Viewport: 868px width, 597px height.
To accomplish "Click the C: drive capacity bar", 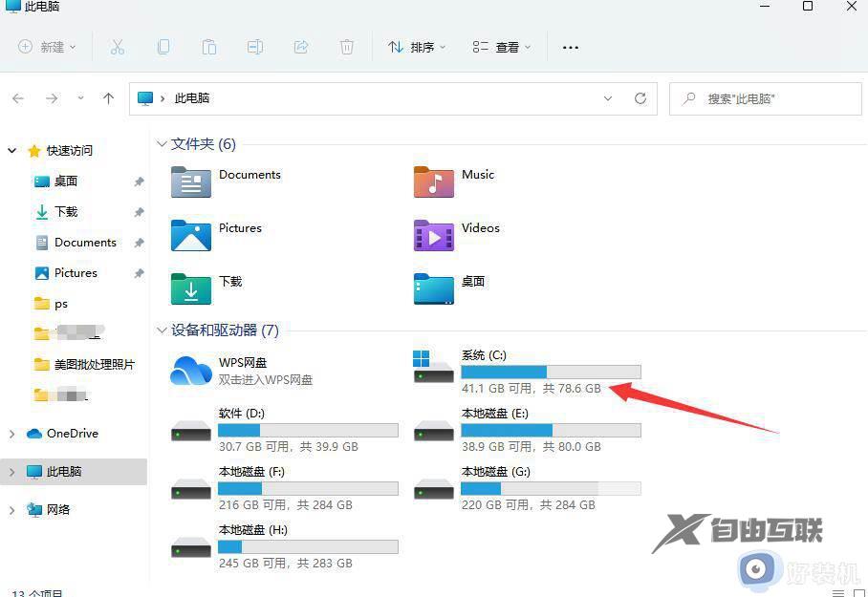I will pos(550,372).
